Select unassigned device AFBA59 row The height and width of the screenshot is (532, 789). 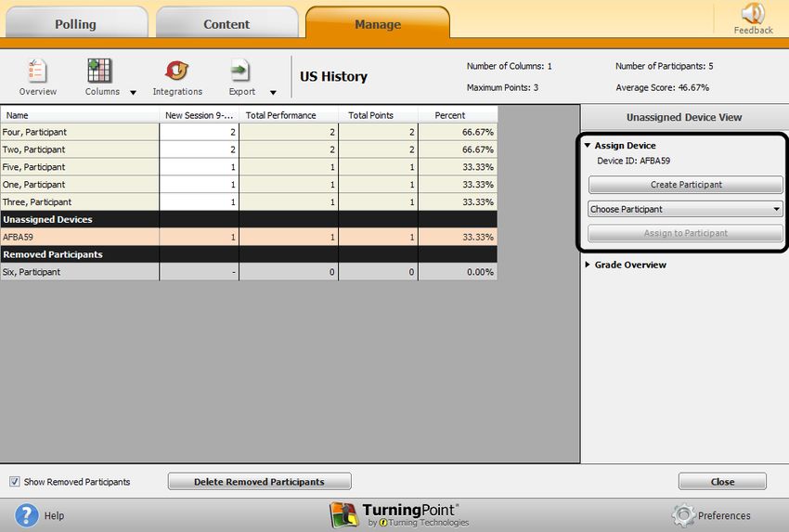249,237
